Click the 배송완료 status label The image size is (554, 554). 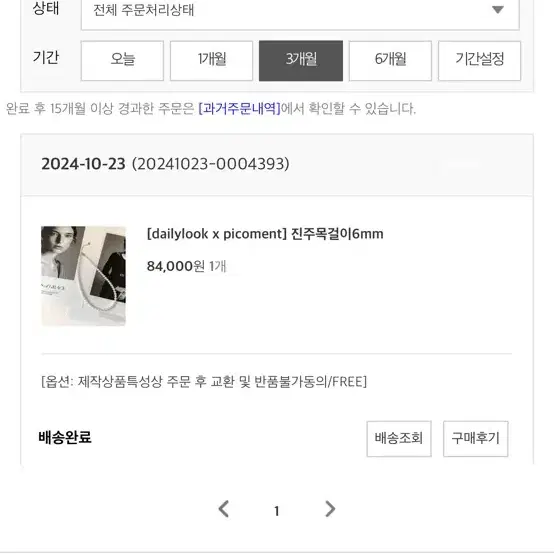click(x=65, y=437)
